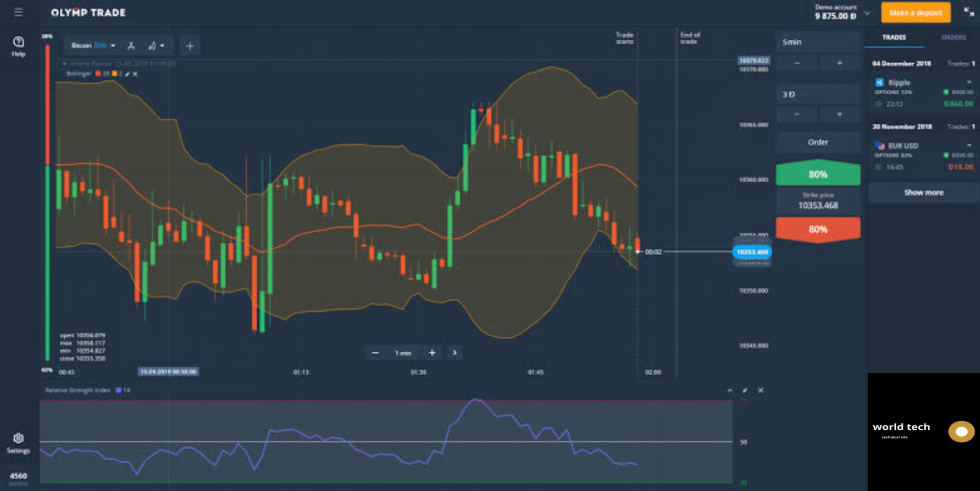
Task: Increase trade amount with plus
Action: point(840,114)
